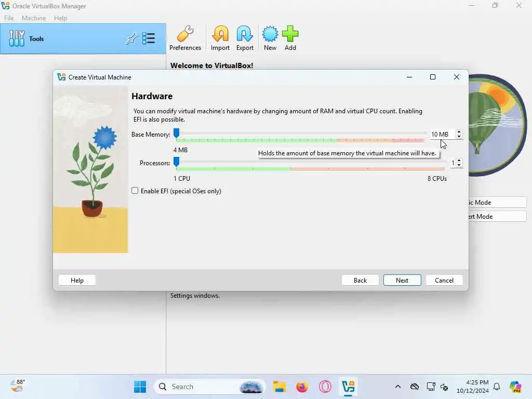Click the '8 CPUs' maximum label
Image resolution: width=532 pixels, height=399 pixels.
437,179
